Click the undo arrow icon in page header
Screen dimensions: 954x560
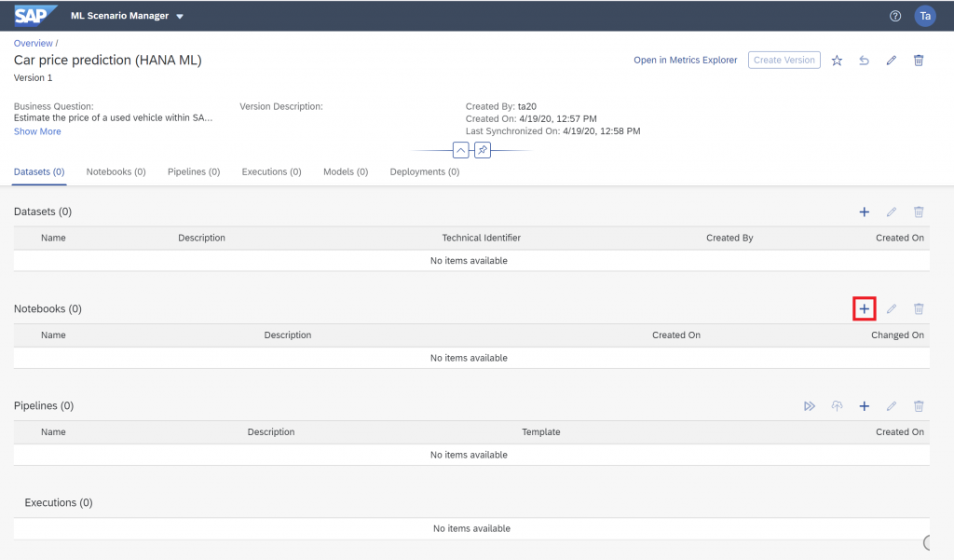pyautogui.click(x=864, y=61)
